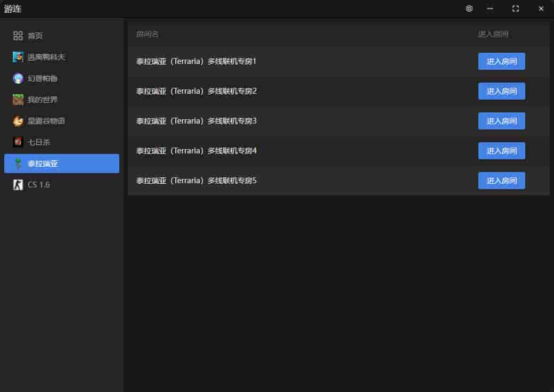Click the 游连 app title
The width and height of the screenshot is (554, 392).
coord(13,9)
